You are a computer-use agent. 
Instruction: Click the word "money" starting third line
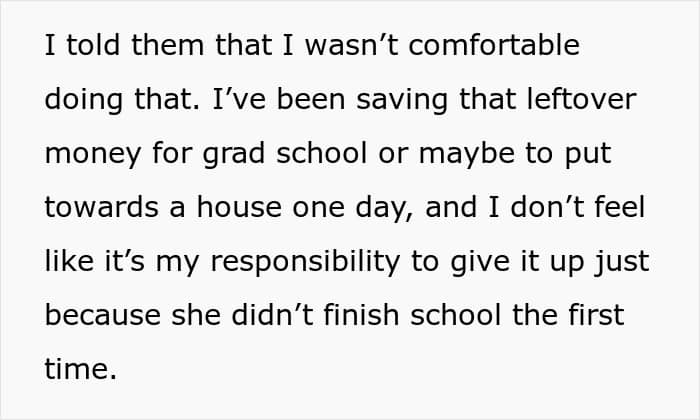[x=93, y=155]
